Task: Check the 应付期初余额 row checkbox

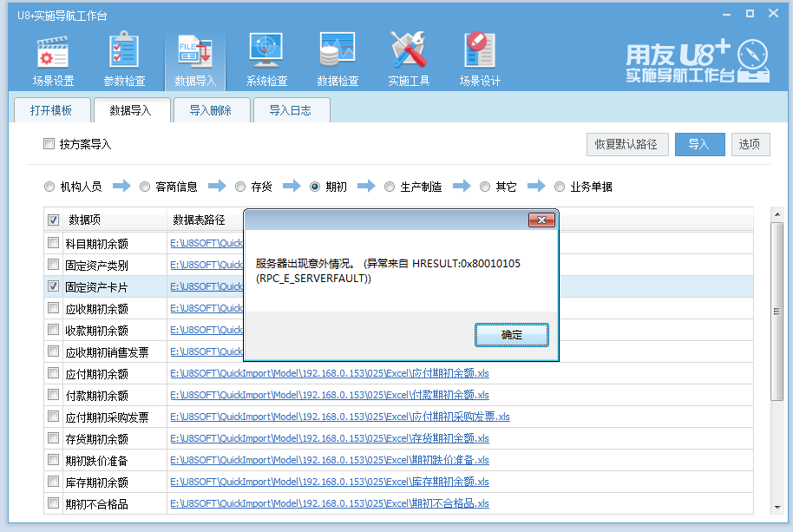Action: point(53,373)
